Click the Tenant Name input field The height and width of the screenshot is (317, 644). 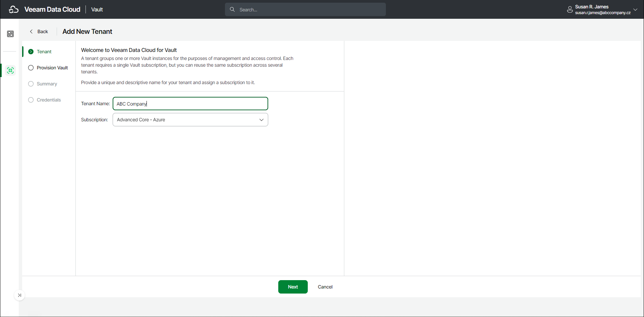pyautogui.click(x=190, y=104)
